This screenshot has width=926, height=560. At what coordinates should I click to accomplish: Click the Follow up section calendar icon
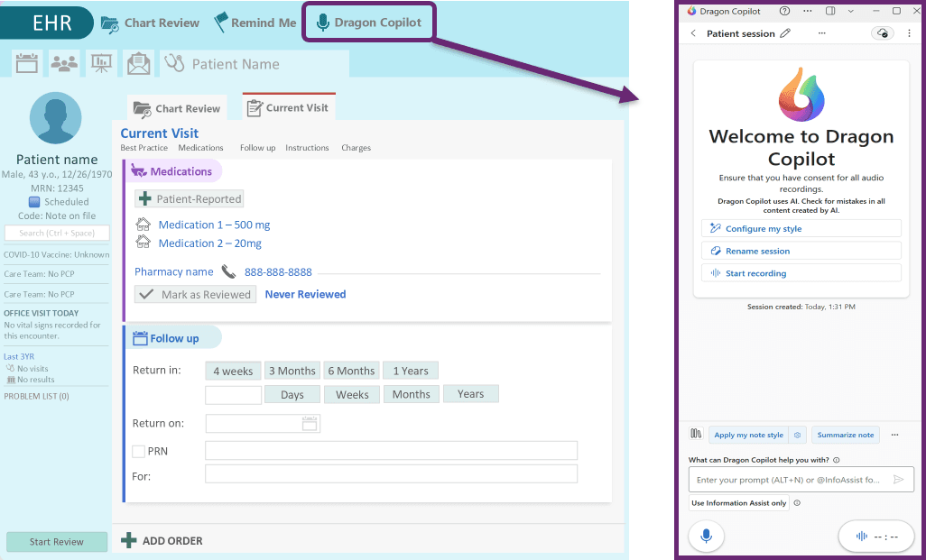140,338
